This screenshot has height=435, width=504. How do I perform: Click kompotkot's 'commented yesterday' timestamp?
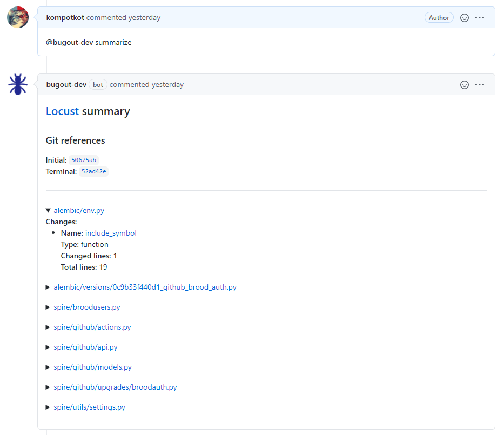point(123,18)
